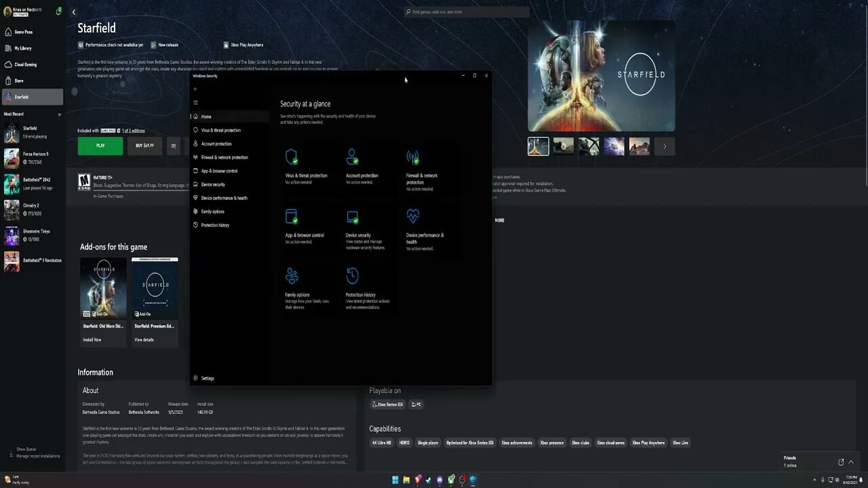Click Install Now under Old Mars Skin

92,340
